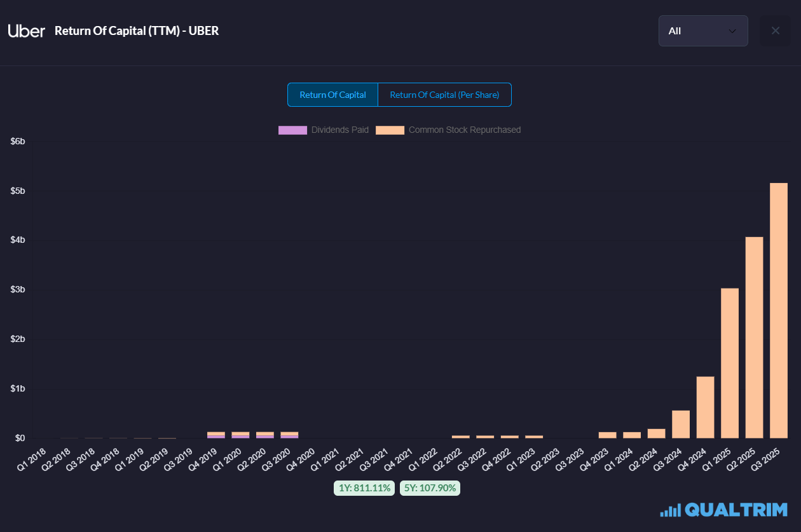Click the purple Dividends Paid swatch
801x532 pixels.
click(292, 130)
